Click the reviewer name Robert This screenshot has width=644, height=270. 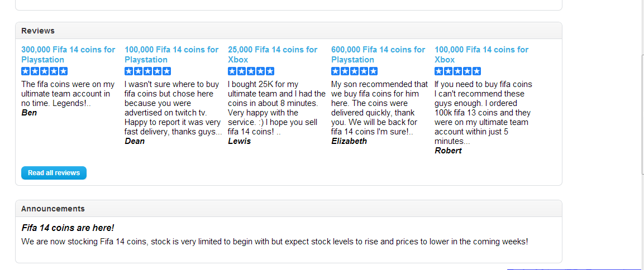point(448,151)
